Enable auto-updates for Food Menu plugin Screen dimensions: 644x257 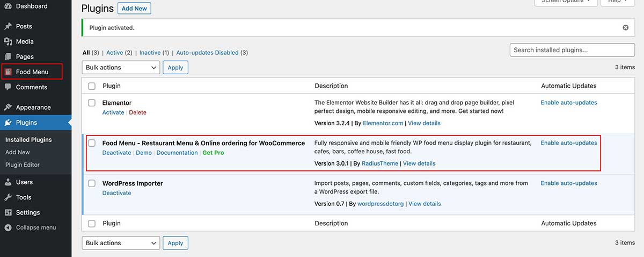569,143
